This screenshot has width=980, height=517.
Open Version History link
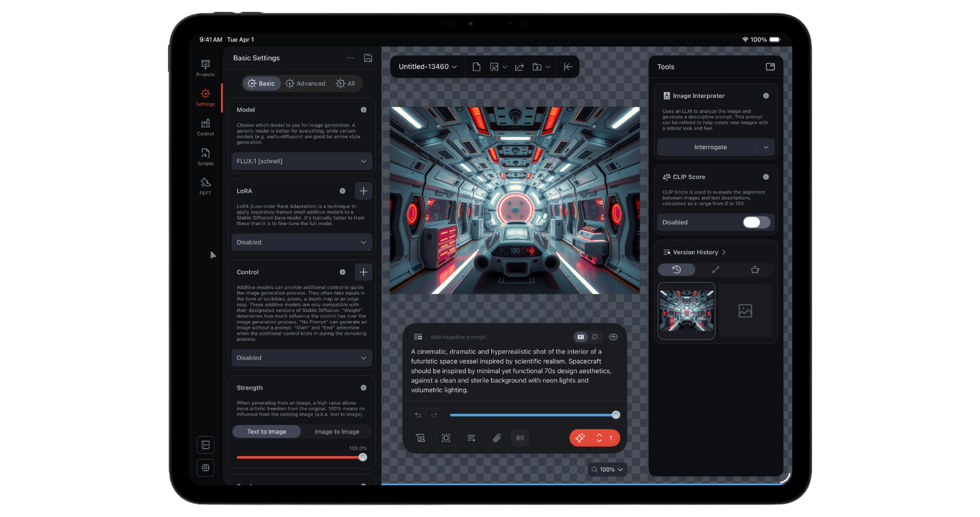pyautogui.click(x=695, y=252)
